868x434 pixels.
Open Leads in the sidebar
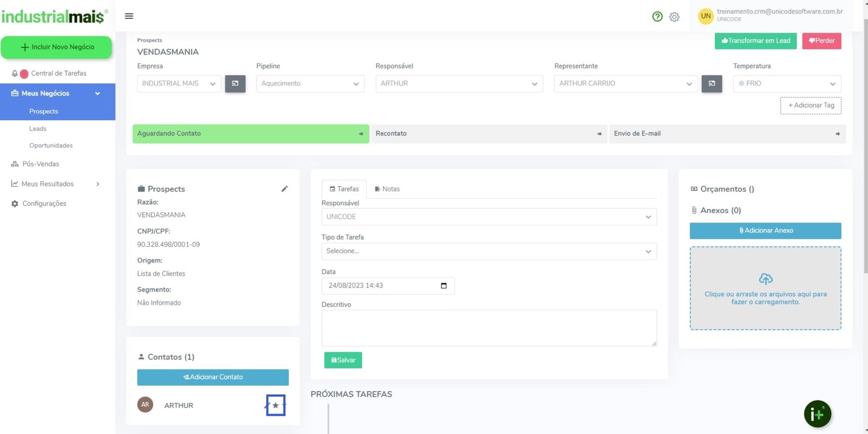click(x=38, y=129)
